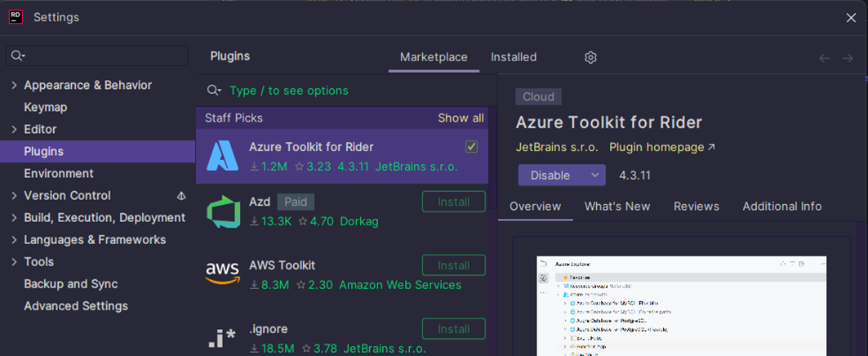Expand the Version Control node
868x356 pixels.
14,195
